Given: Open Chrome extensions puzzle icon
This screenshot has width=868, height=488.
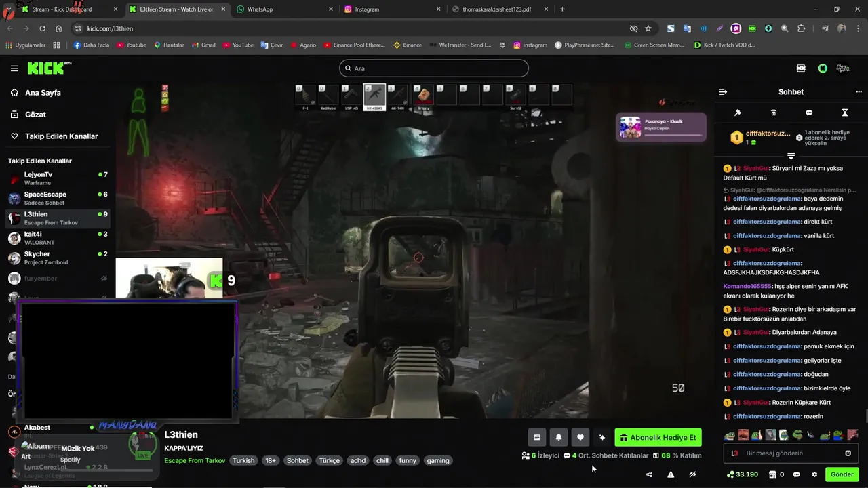Looking at the screenshot, I should (801, 28).
